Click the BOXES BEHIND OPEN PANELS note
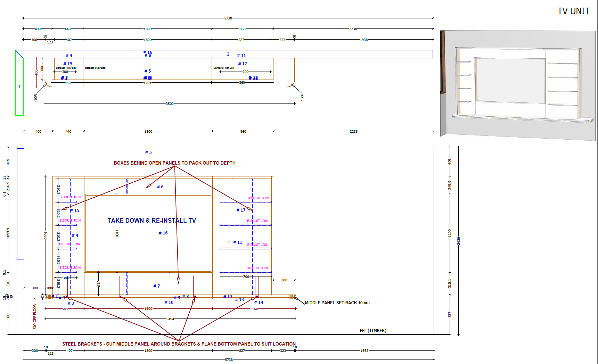The height and width of the screenshot is (364, 598). coord(174,163)
